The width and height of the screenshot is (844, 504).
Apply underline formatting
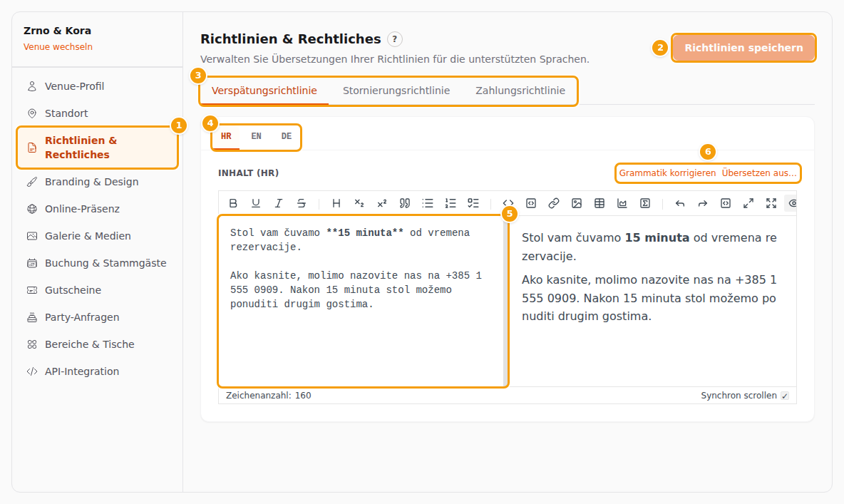pyautogui.click(x=256, y=203)
